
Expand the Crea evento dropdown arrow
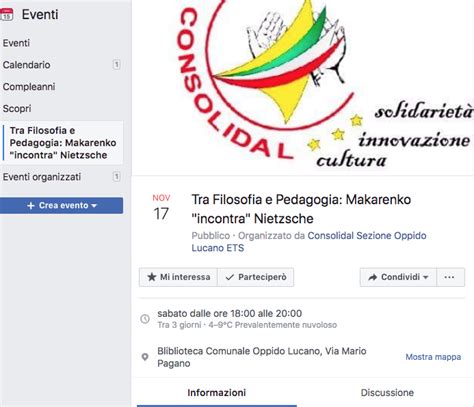94,206
